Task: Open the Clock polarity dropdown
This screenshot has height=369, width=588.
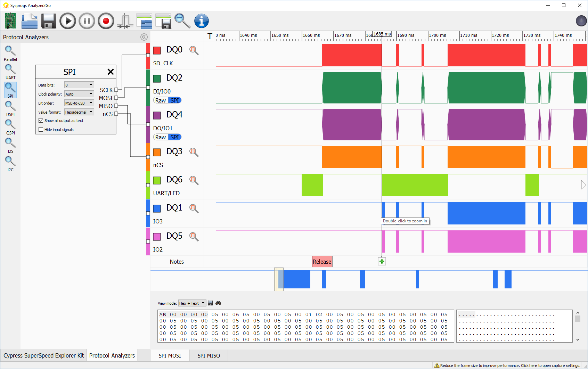Action: click(79, 94)
